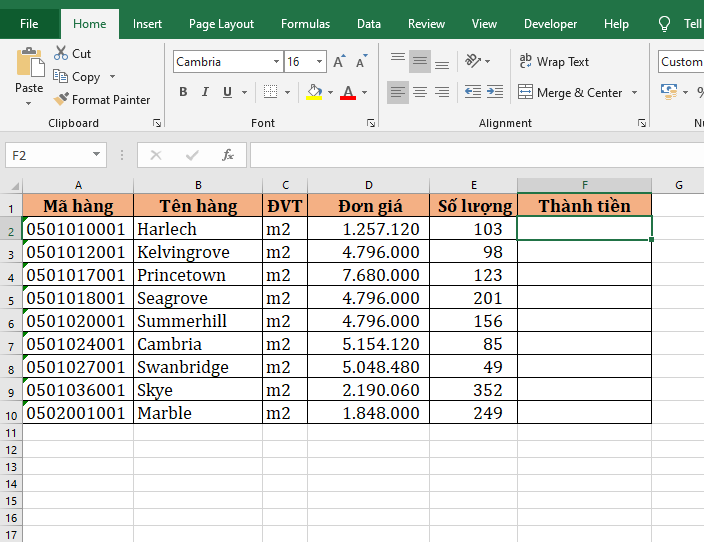Click the Tell me lightbulb icon

coord(664,24)
